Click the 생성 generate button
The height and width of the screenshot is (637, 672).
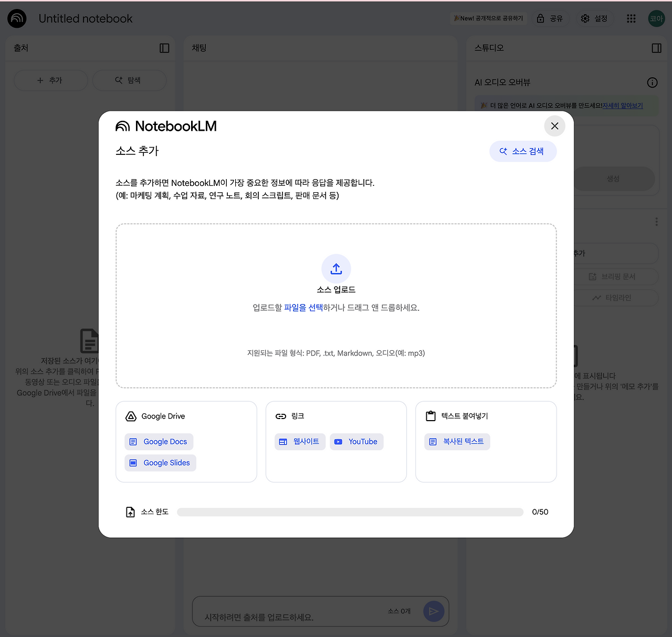tap(613, 179)
